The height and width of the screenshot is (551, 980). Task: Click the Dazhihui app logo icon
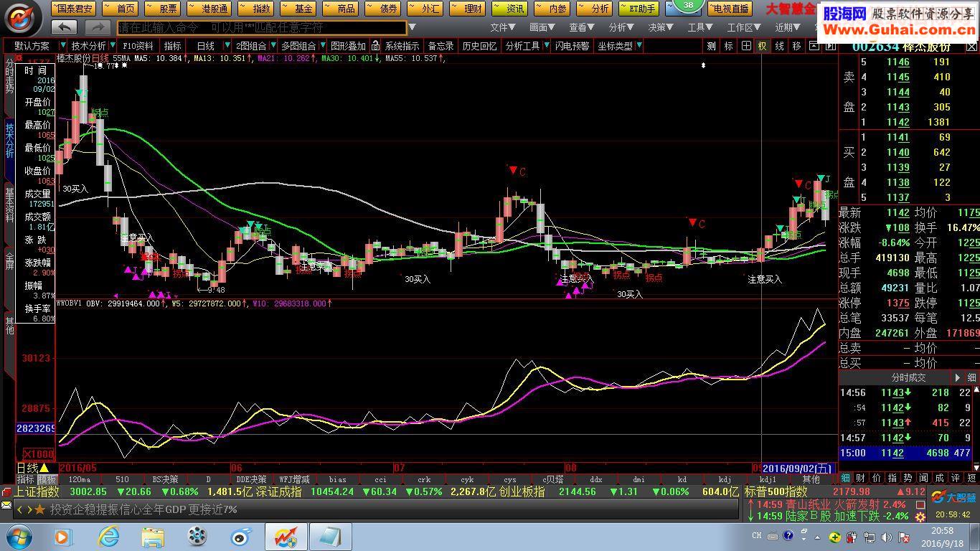22,17
